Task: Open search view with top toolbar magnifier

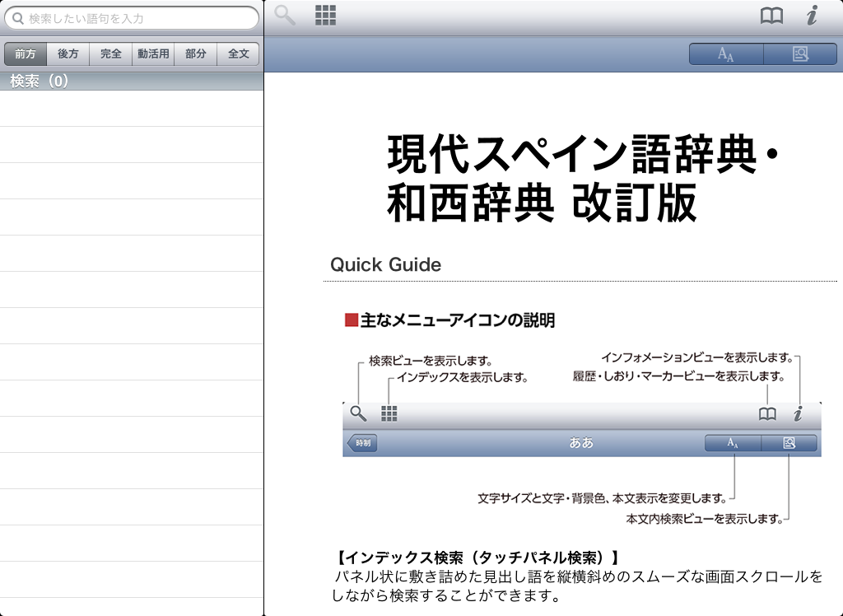Action: [285, 16]
